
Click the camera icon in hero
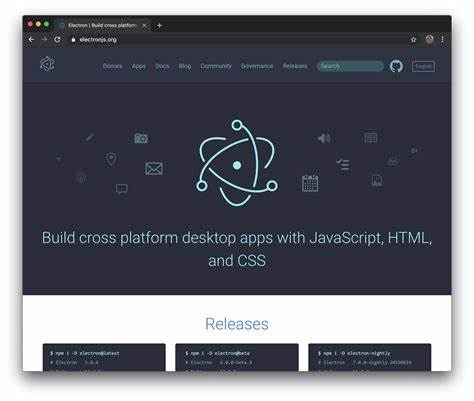tap(141, 138)
